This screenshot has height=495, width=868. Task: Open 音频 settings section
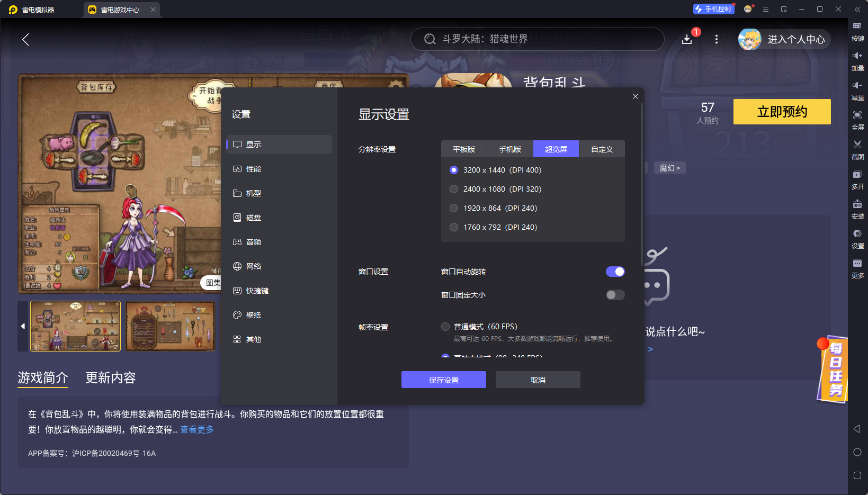279,242
